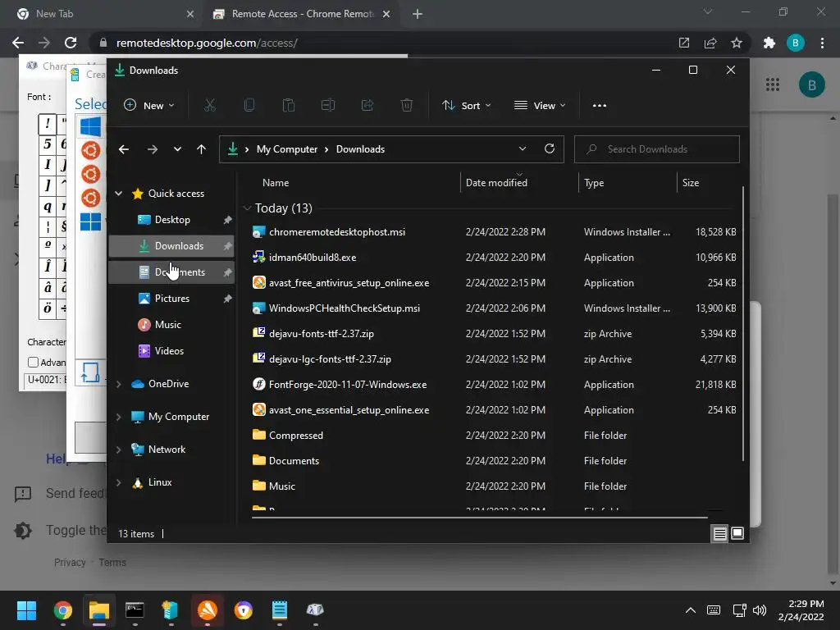Reload the Chrome page
The height and width of the screenshot is (630, 840).
pos(71,43)
